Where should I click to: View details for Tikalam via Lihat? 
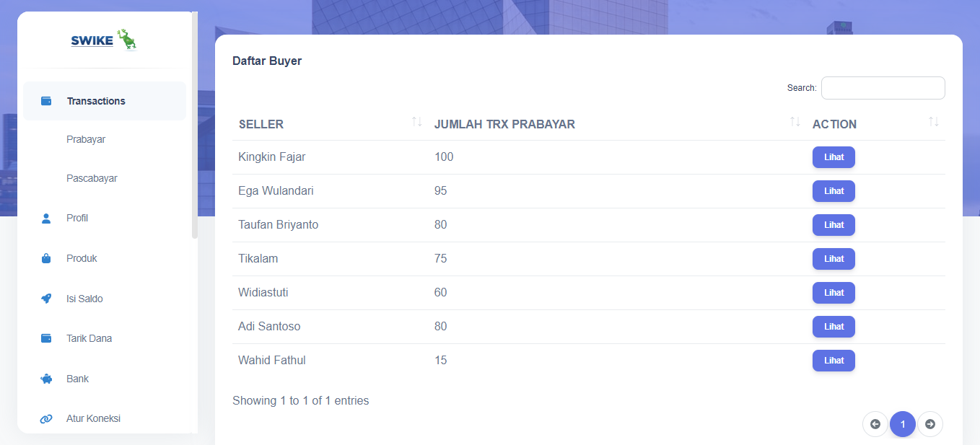pos(834,259)
